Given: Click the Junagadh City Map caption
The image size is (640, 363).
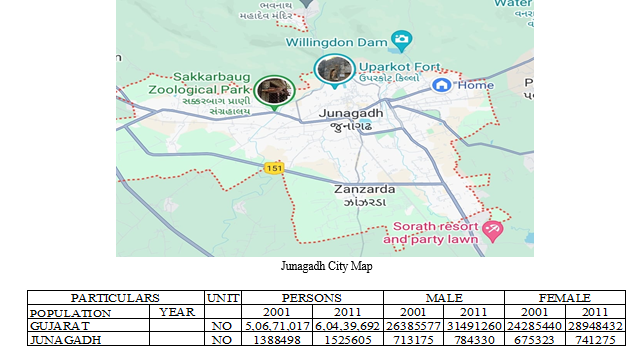Looking at the screenshot, I should click(x=327, y=266).
